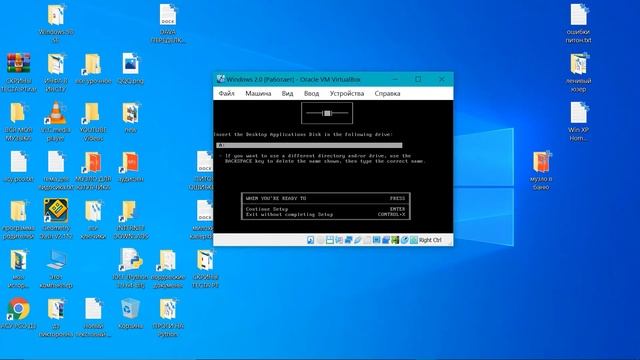The height and width of the screenshot is (360, 640).
Task: Select the 7242.png image file icon
Action: tap(130, 64)
